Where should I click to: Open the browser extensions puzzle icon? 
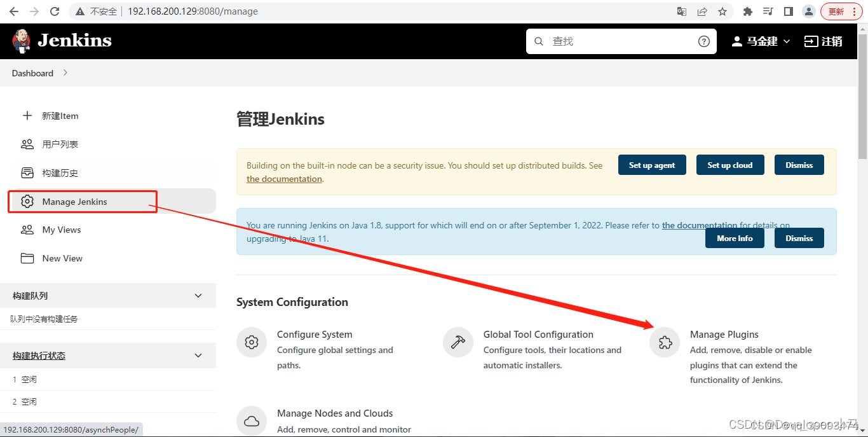tap(748, 11)
